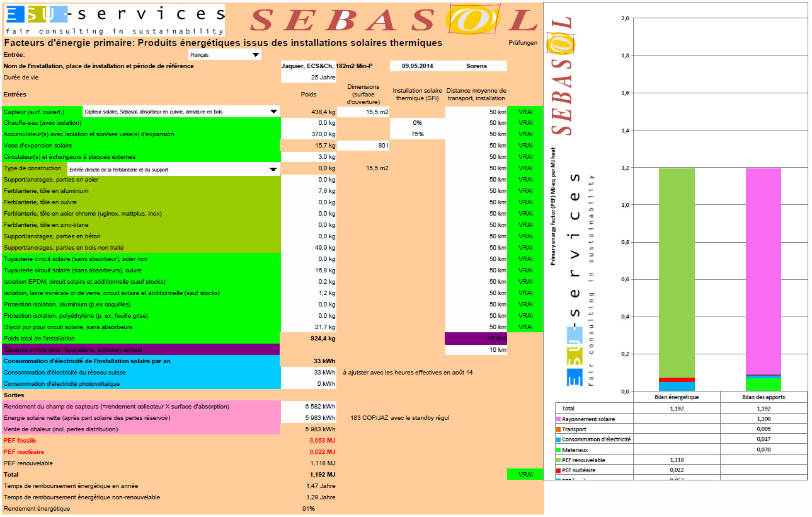Open the Capteur solaire Sebasol type dropdown
The image size is (812, 517).
[x=273, y=112]
